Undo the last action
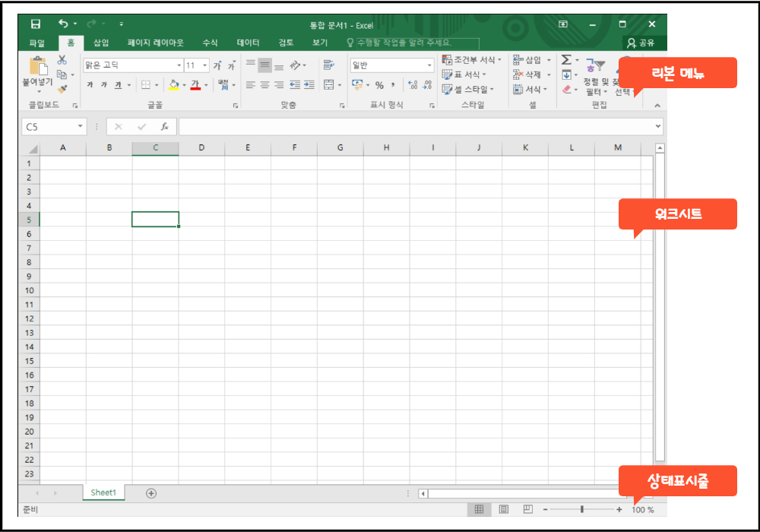760x532 pixels. click(63, 24)
